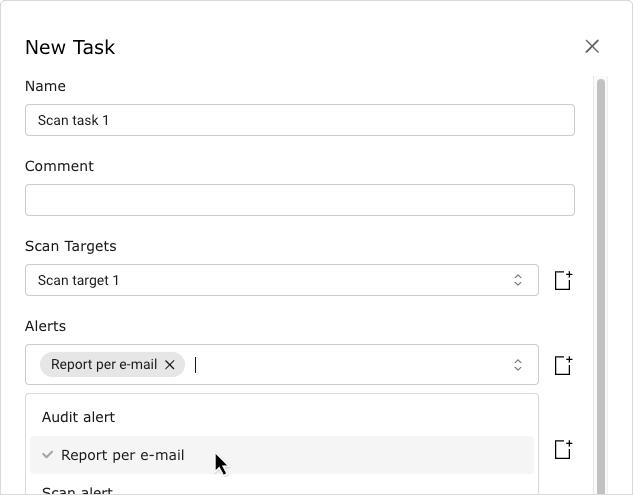This screenshot has width=633, height=495.
Task: Click the Name field containing Scan task 1
Action: point(299,120)
